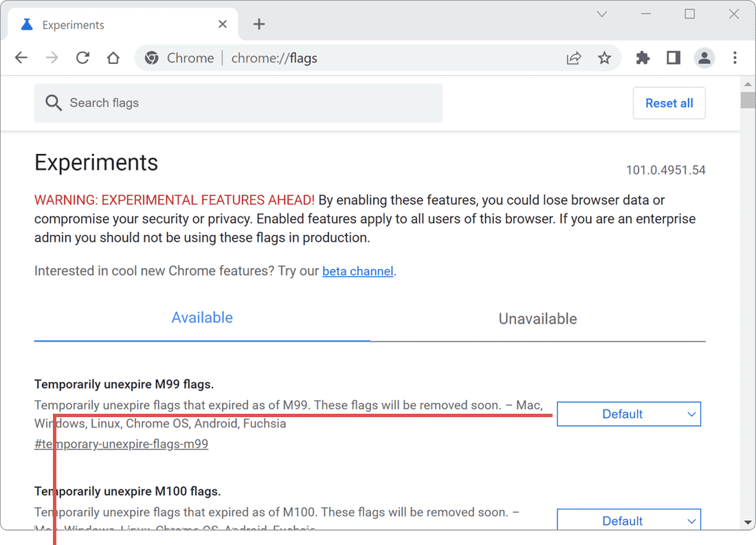Bookmark this tab with star icon
The height and width of the screenshot is (545, 756).
(604, 58)
